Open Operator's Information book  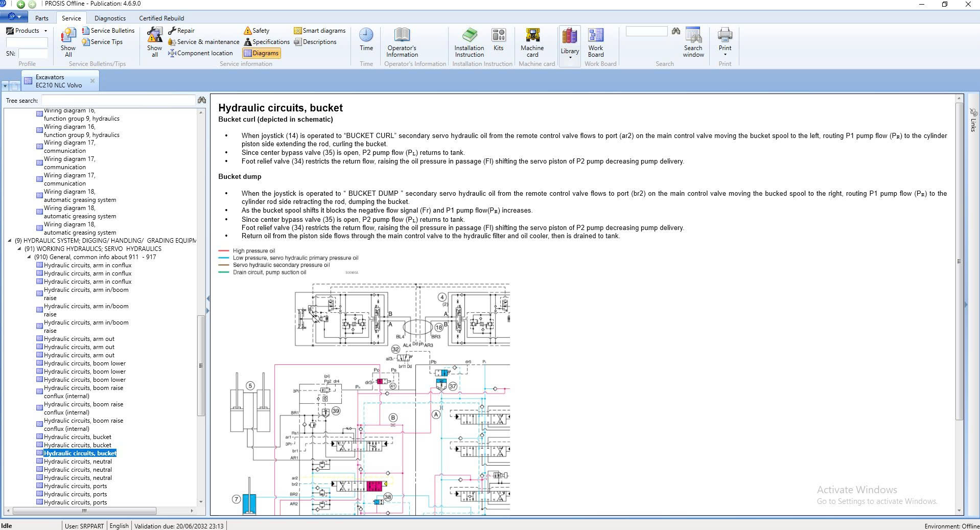point(402,42)
